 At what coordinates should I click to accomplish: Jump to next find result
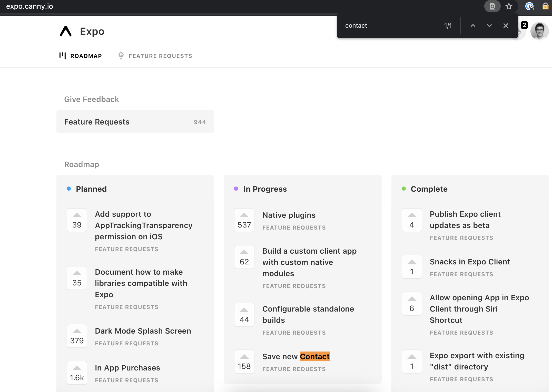tap(489, 26)
